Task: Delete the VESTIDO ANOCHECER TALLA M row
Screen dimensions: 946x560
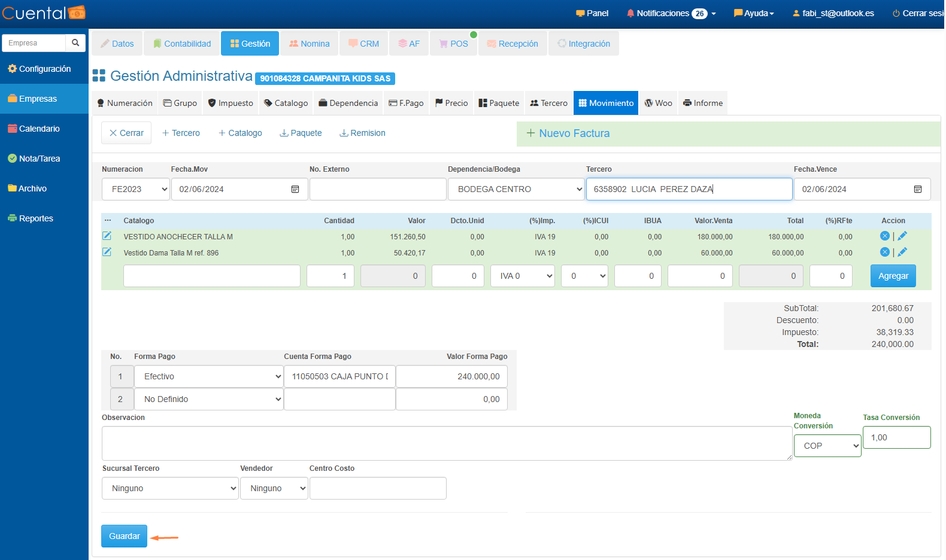Action: (884, 236)
